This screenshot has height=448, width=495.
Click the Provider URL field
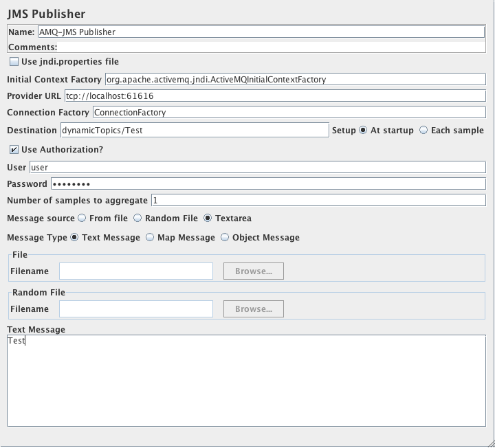click(x=275, y=96)
